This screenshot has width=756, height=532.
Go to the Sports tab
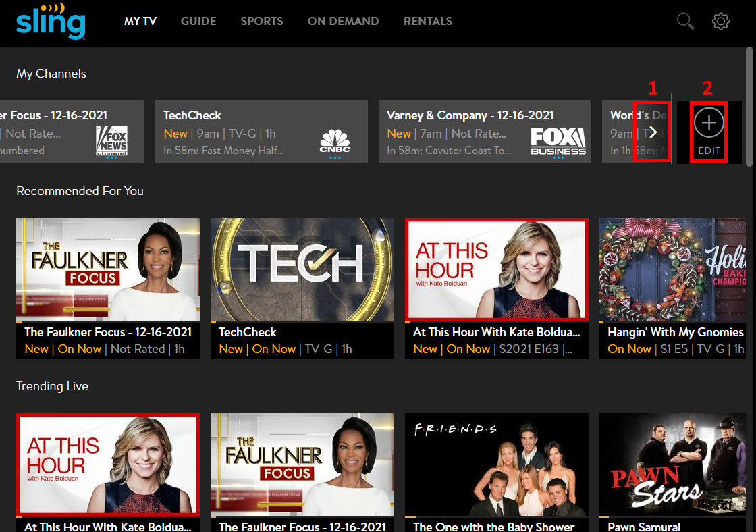[x=262, y=21]
